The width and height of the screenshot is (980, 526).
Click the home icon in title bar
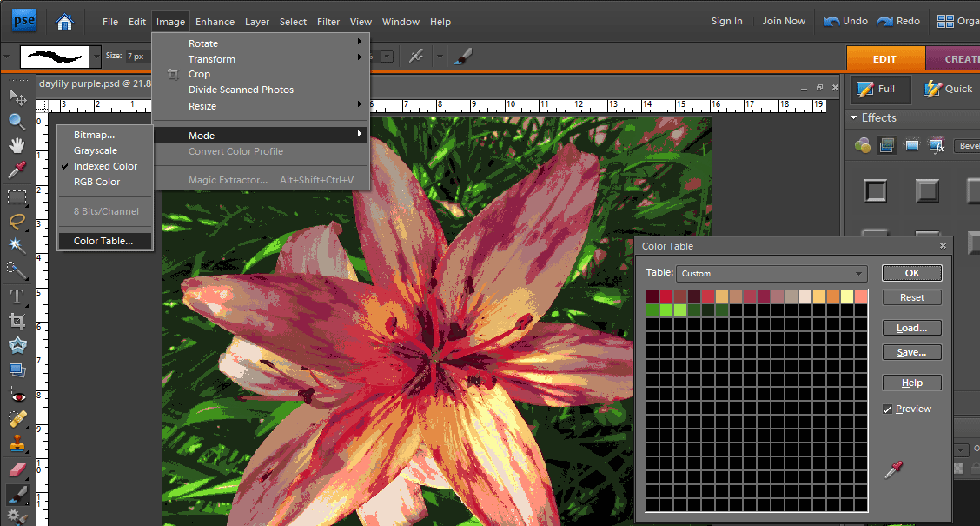coord(64,21)
